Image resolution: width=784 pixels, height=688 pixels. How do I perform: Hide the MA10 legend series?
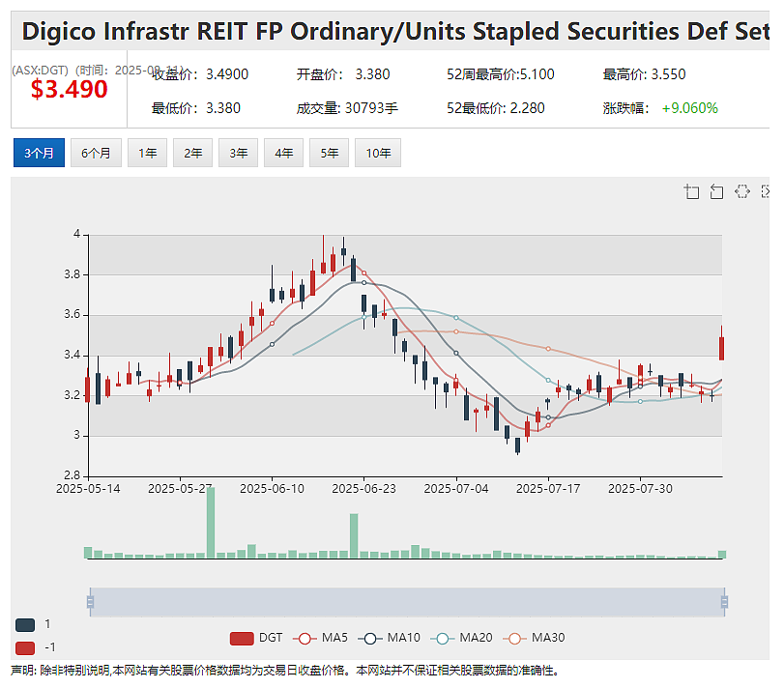click(389, 638)
